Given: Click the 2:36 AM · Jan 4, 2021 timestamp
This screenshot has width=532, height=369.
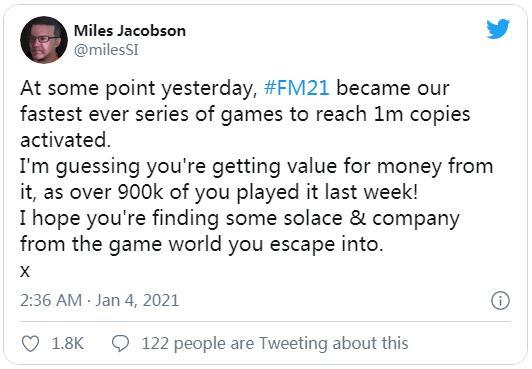Looking at the screenshot, I should click(99, 300).
